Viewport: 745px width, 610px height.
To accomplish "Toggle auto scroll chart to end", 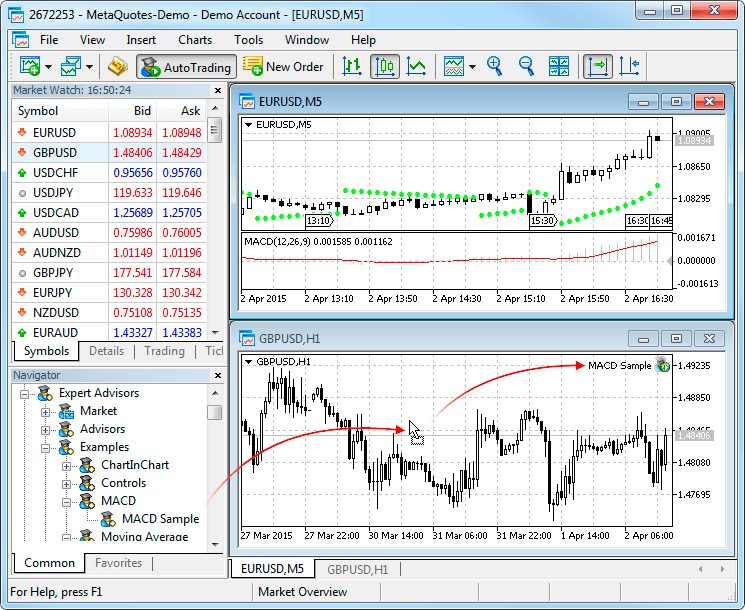I will pos(598,67).
